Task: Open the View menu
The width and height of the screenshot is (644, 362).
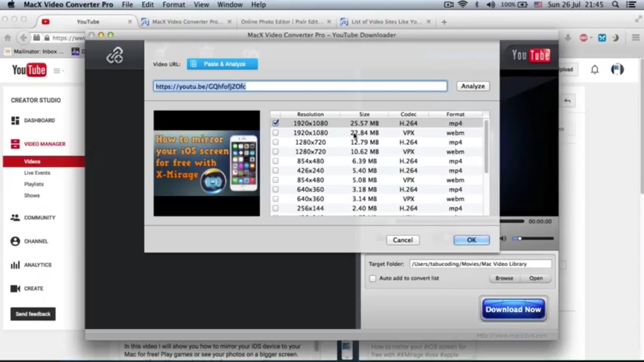Action: tap(201, 4)
